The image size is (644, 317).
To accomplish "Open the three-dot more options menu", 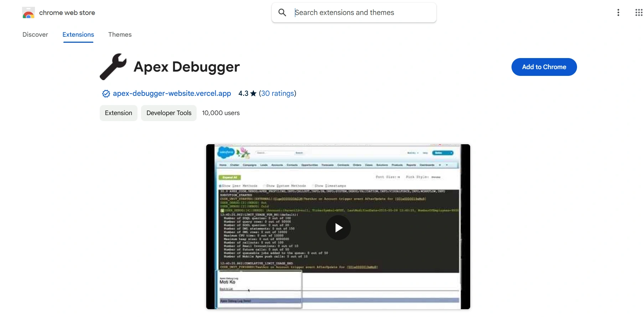I will tap(618, 12).
